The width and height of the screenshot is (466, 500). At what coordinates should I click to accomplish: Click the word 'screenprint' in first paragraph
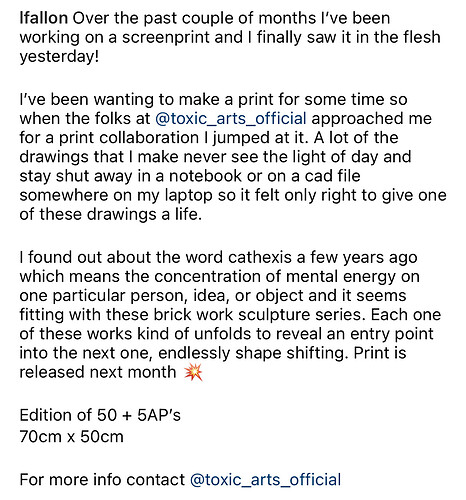coord(166,38)
